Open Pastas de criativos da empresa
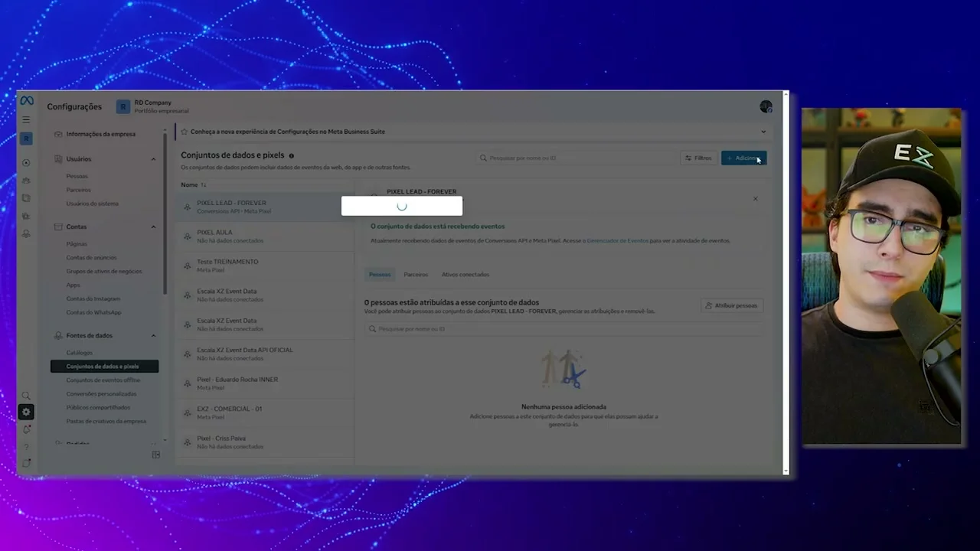Screen dimensions: 980x551 (x=106, y=422)
